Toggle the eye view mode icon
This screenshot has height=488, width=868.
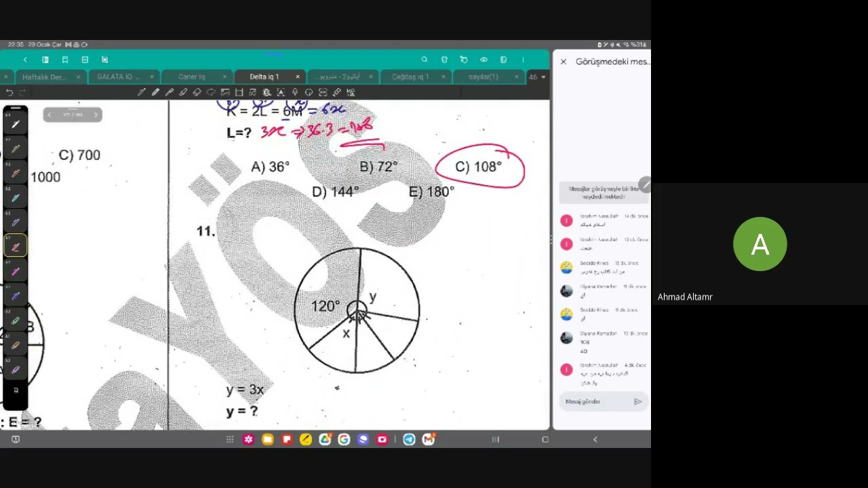484,60
